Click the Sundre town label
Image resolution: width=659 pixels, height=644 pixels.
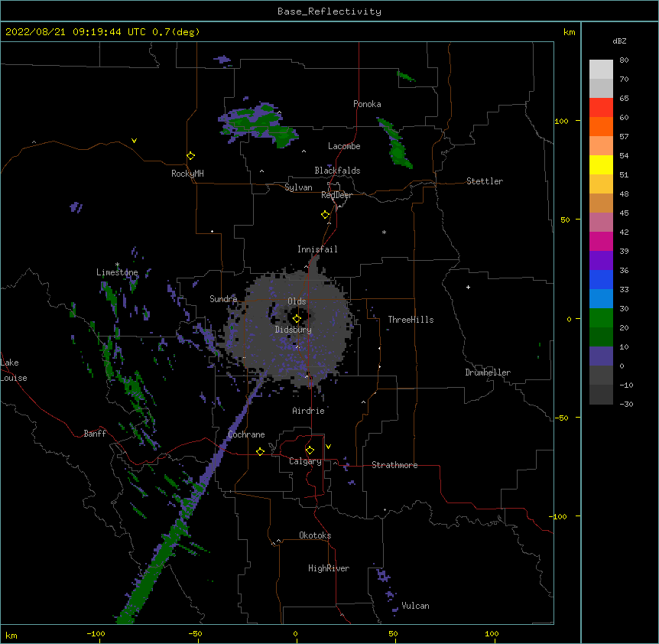223,299
